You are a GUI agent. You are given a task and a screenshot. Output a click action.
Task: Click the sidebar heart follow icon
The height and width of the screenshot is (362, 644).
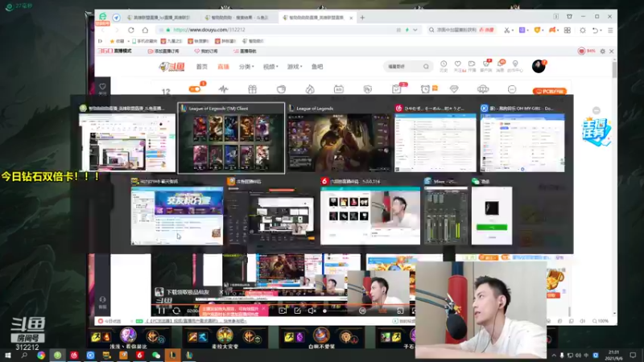[102, 87]
